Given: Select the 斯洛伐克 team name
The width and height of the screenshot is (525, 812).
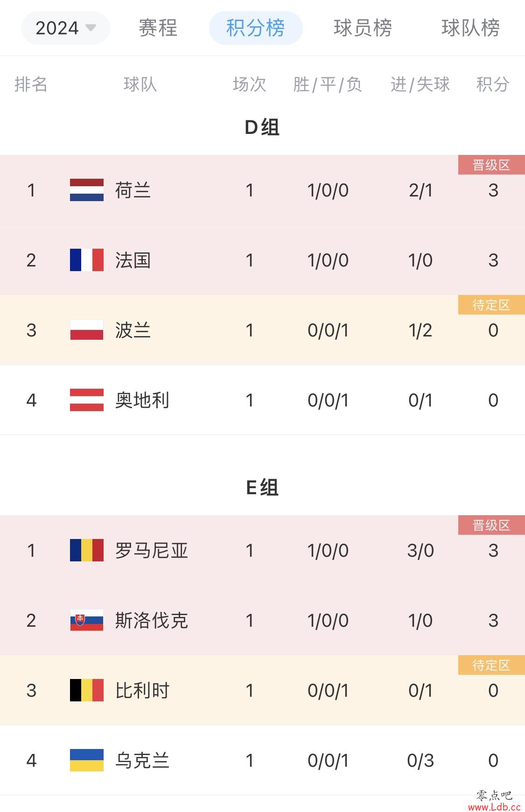Looking at the screenshot, I should (151, 621).
